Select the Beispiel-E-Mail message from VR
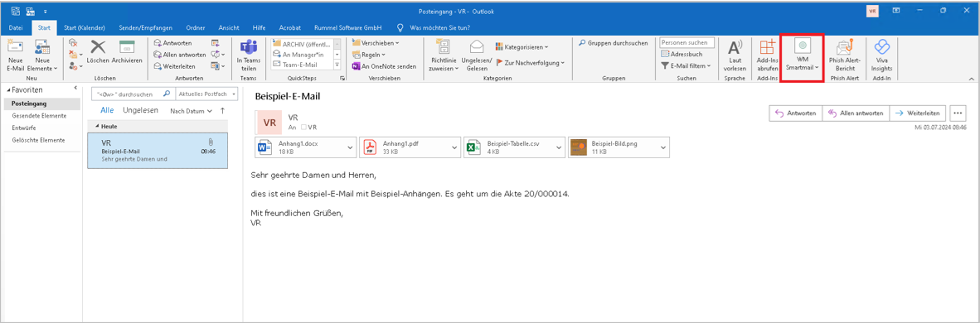 (158, 150)
